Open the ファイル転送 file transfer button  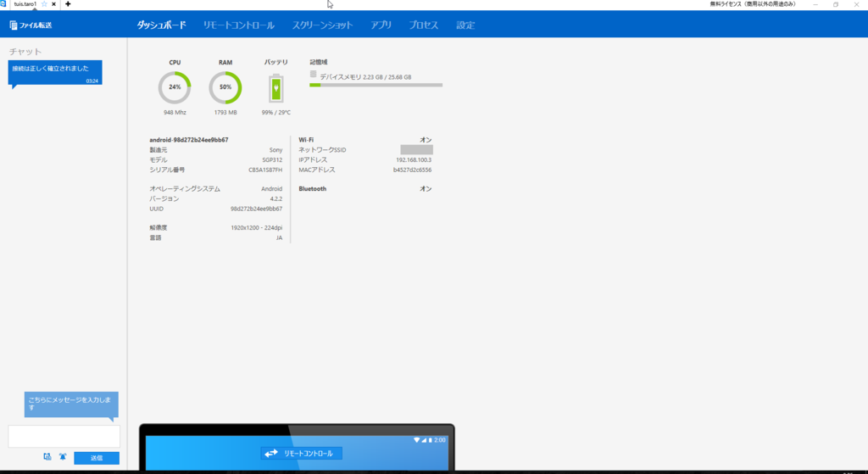coord(31,25)
